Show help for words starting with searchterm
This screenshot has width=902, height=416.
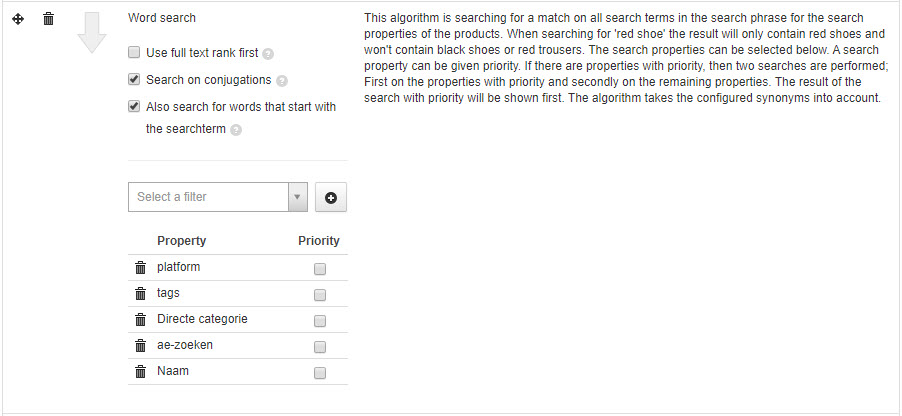[236, 130]
